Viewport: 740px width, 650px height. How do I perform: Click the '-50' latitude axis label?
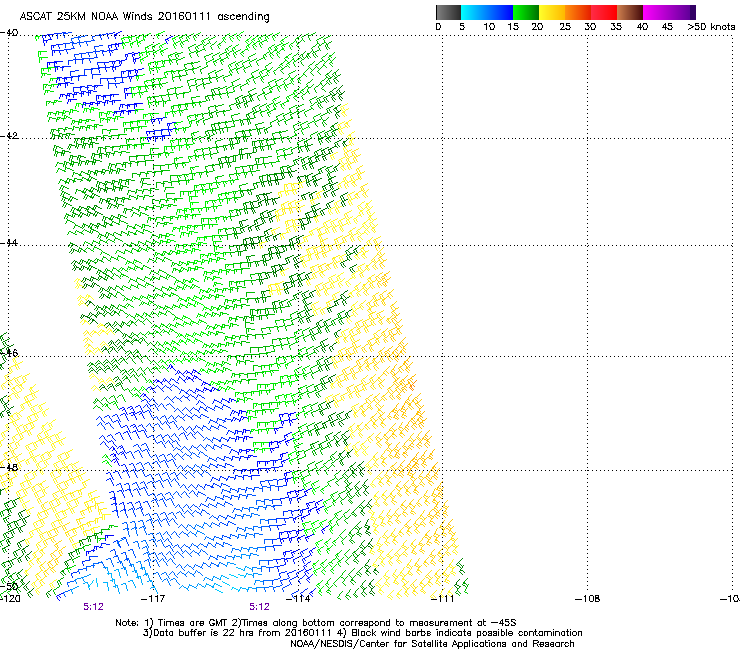pos(9,586)
